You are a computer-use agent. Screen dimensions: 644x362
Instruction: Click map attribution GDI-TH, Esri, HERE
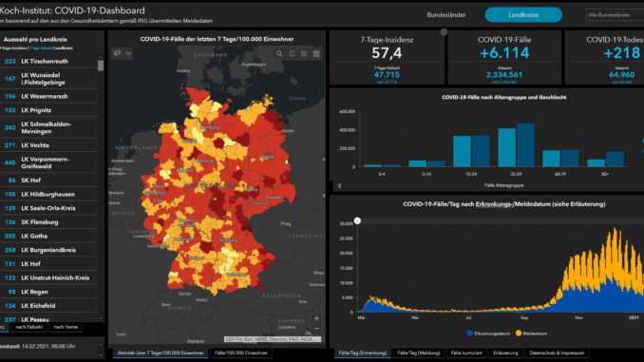pos(272,339)
